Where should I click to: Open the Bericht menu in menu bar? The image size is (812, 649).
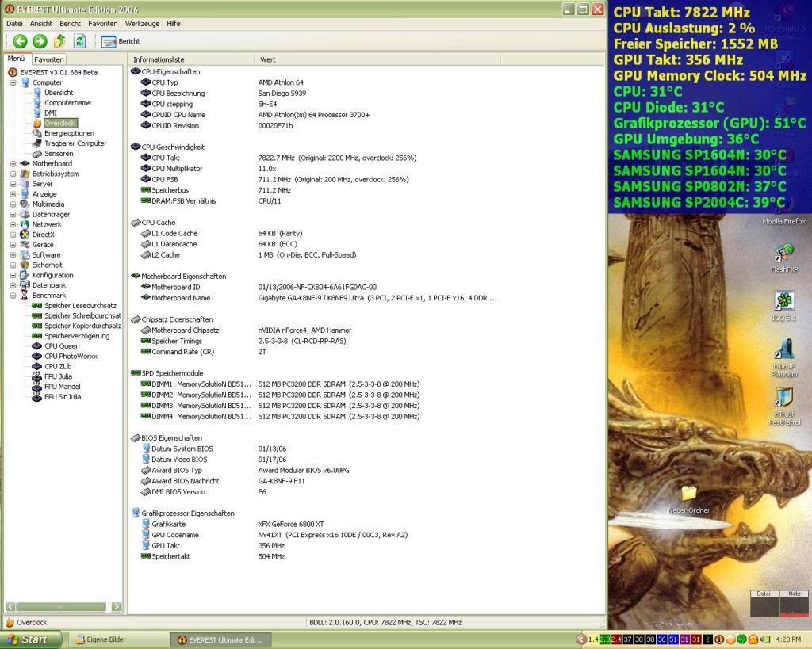tap(70, 24)
